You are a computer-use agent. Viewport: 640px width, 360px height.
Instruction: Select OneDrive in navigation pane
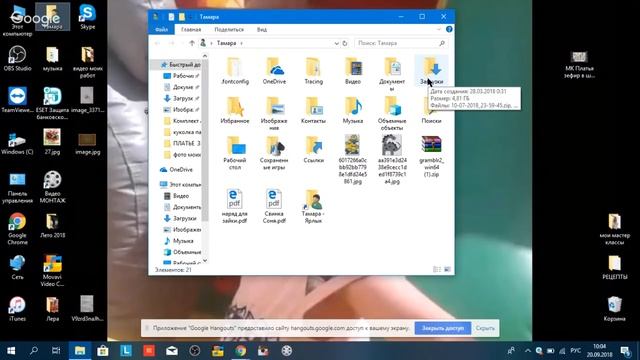[176, 169]
